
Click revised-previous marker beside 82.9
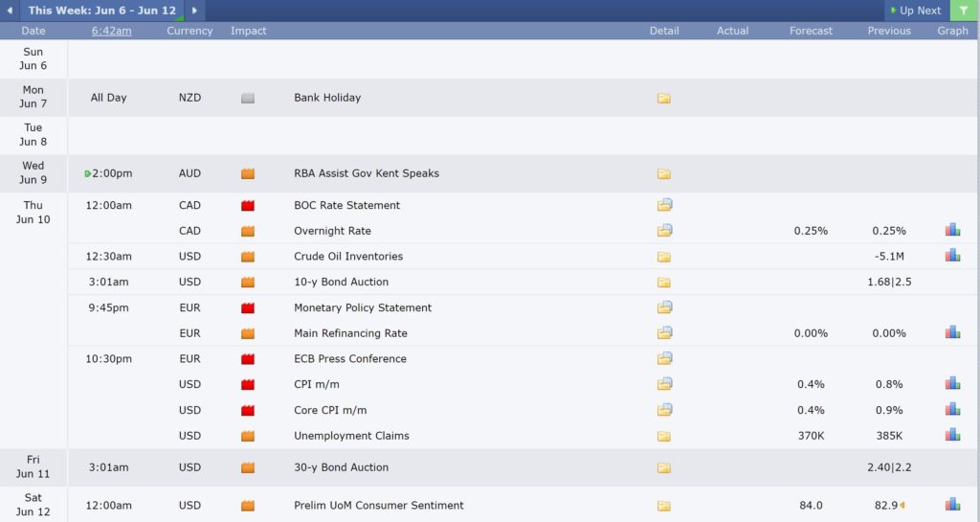[902, 505]
